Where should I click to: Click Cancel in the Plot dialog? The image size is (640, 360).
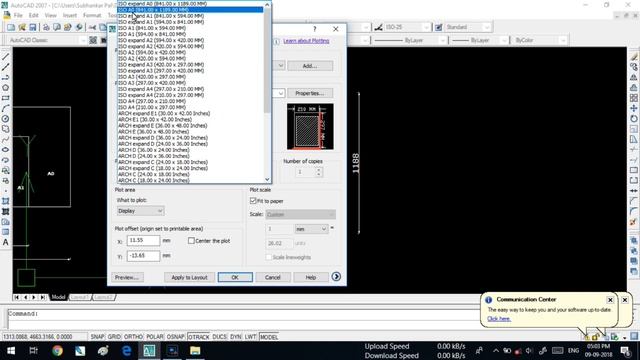click(x=272, y=277)
